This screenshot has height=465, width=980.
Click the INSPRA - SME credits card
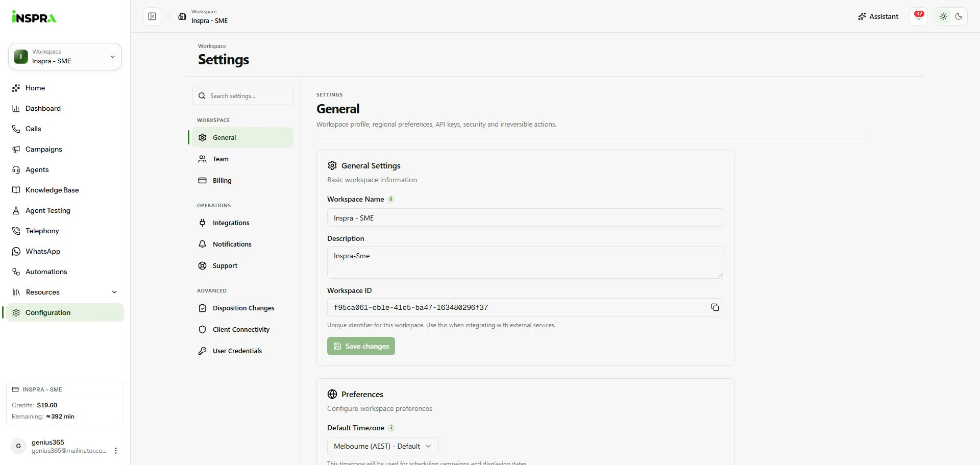click(65, 403)
